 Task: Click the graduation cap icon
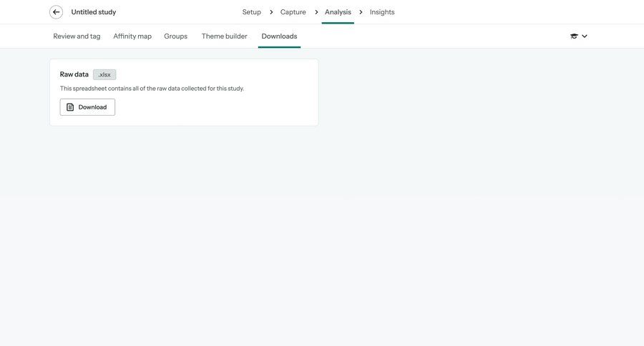click(x=574, y=36)
